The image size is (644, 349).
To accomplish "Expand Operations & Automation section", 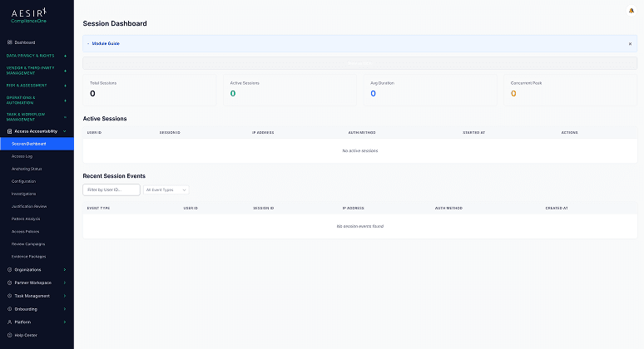I will click(65, 101).
